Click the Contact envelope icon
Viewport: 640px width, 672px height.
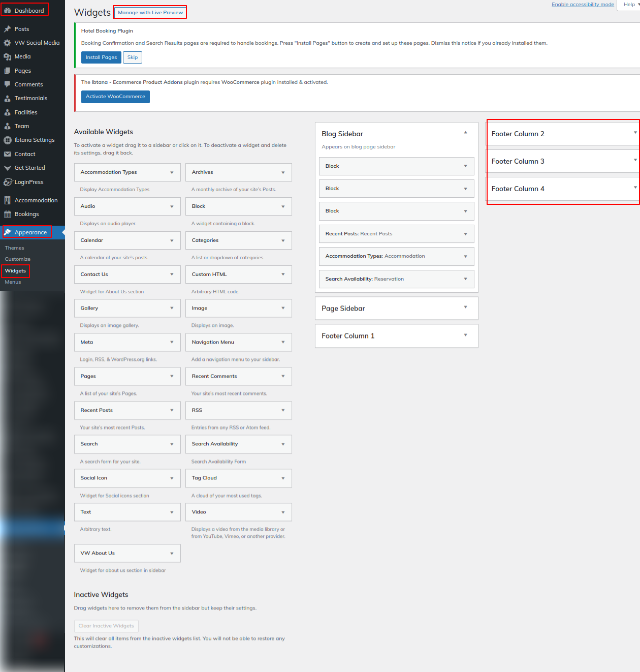tap(8, 154)
